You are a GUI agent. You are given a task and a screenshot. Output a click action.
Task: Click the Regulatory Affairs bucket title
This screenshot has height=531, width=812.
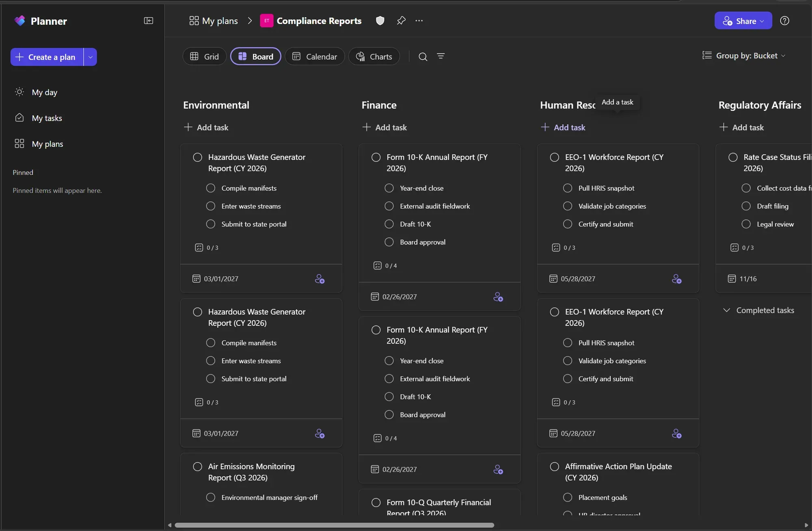click(x=760, y=105)
